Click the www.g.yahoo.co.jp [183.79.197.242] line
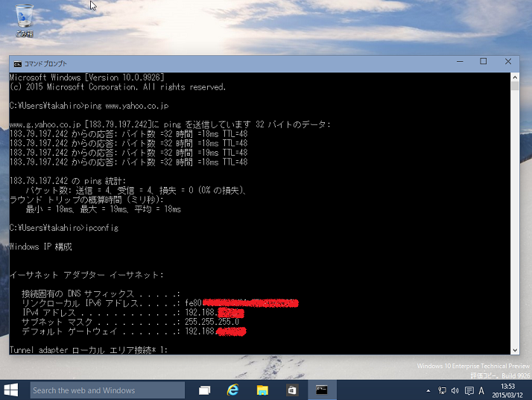The image size is (532, 400). click(170, 124)
